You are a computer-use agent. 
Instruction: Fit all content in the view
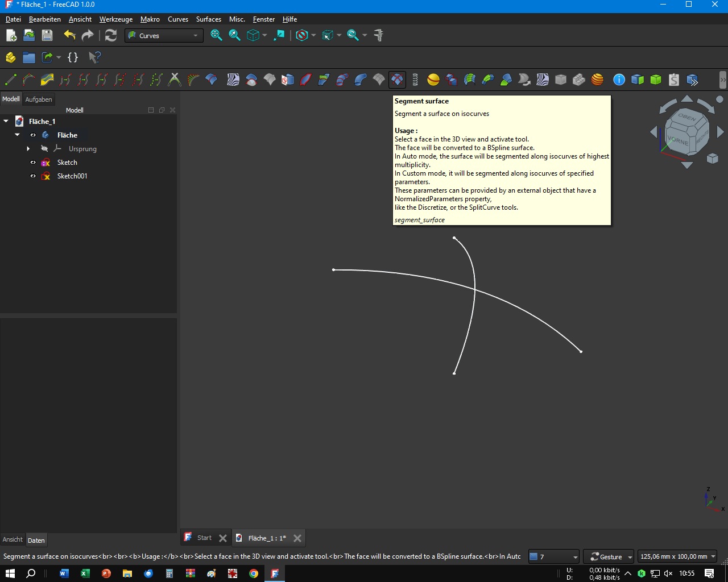[216, 35]
